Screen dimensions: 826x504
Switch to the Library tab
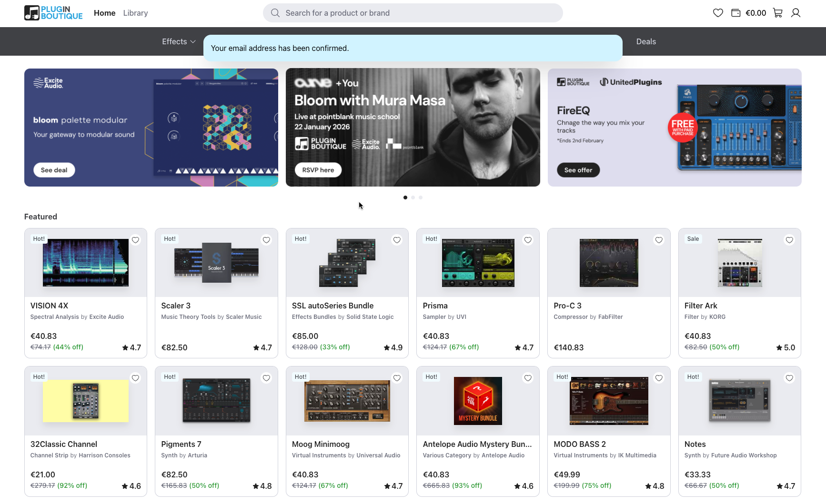click(135, 13)
